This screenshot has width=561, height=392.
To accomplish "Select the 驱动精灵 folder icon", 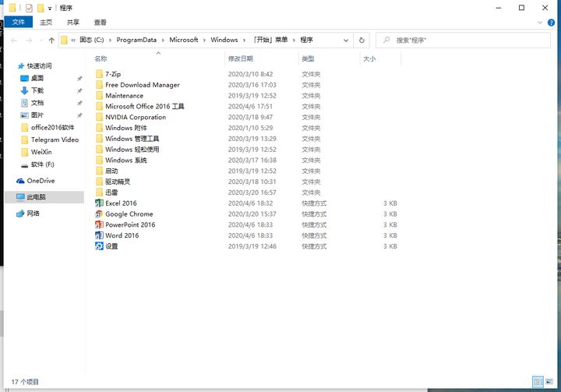I will pos(99,182).
